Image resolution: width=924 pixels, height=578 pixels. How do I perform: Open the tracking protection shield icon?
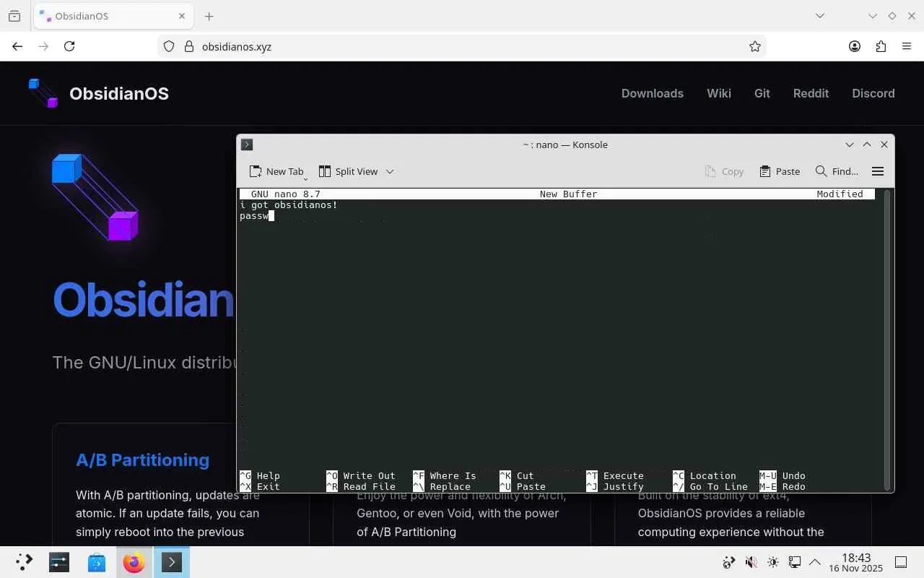169,46
